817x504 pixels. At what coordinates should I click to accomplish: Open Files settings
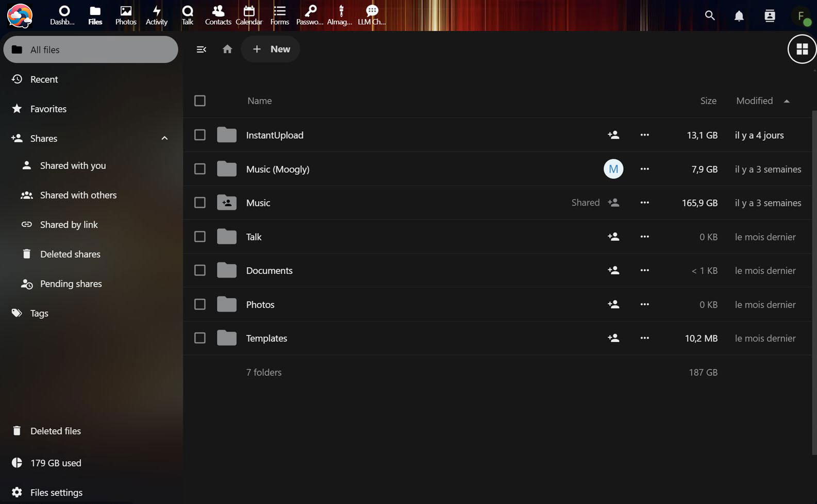(x=91, y=493)
